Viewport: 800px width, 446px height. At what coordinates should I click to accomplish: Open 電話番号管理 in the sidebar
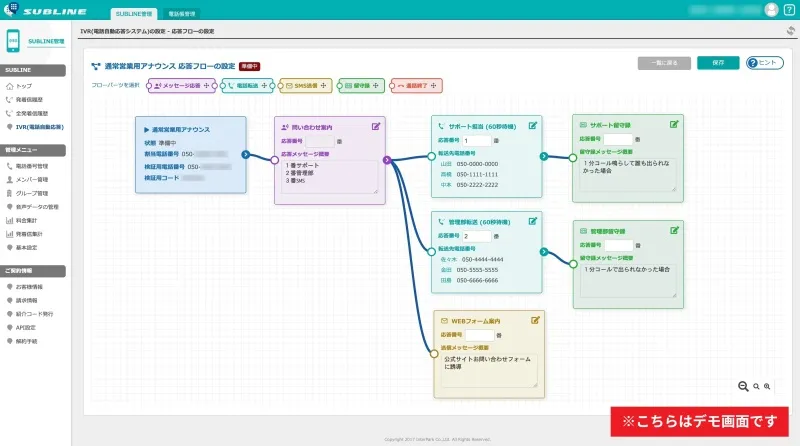click(27, 166)
